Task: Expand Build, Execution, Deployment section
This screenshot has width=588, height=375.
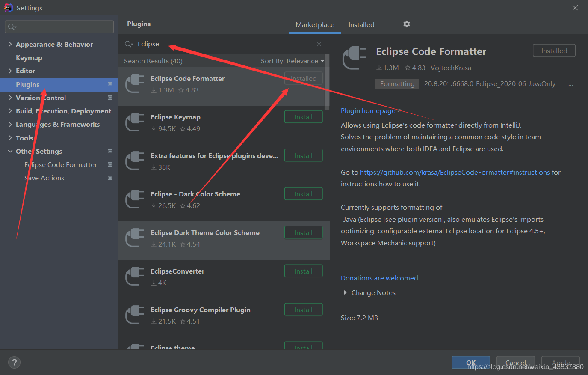Action: [x=10, y=111]
